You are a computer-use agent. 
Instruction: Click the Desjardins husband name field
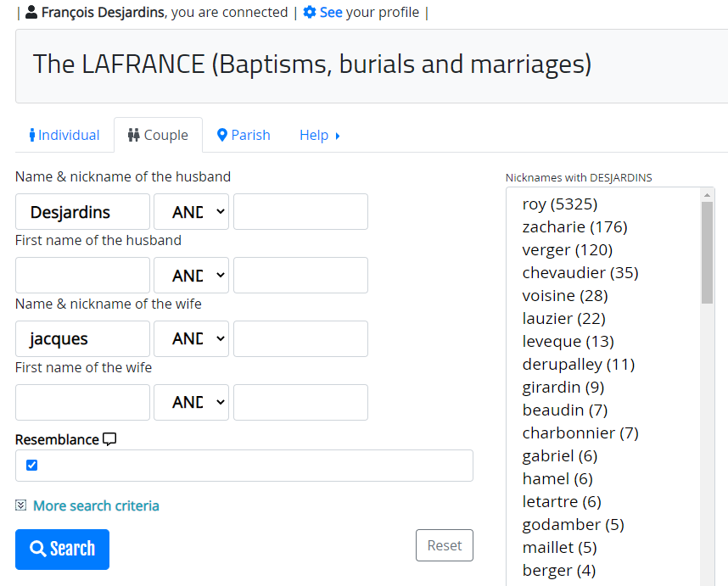pos(82,212)
